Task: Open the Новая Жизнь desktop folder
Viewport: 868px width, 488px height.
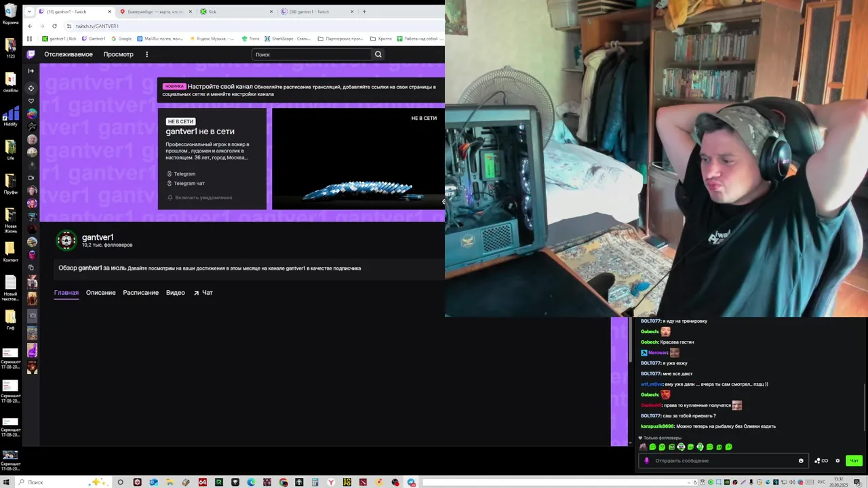Action: click(x=10, y=220)
